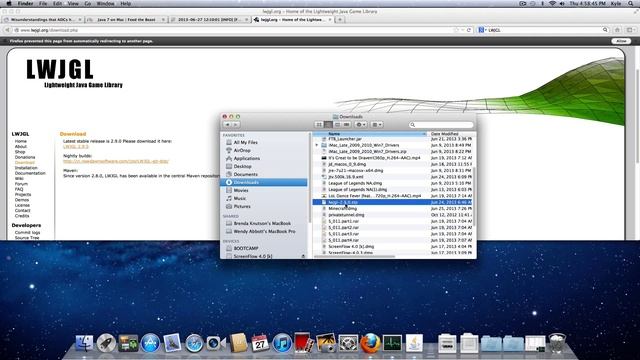Switch to Java 7 on Mac tab
The image size is (640, 360).
[126, 20]
